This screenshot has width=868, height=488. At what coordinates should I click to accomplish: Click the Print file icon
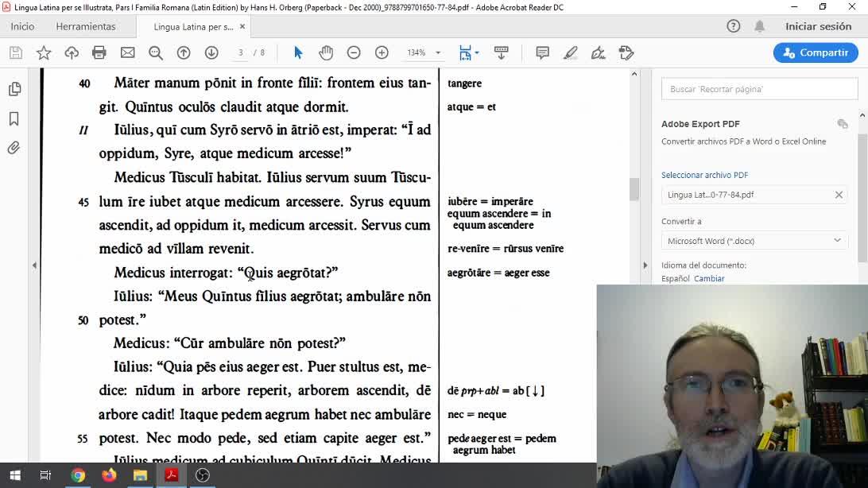pyautogui.click(x=99, y=52)
